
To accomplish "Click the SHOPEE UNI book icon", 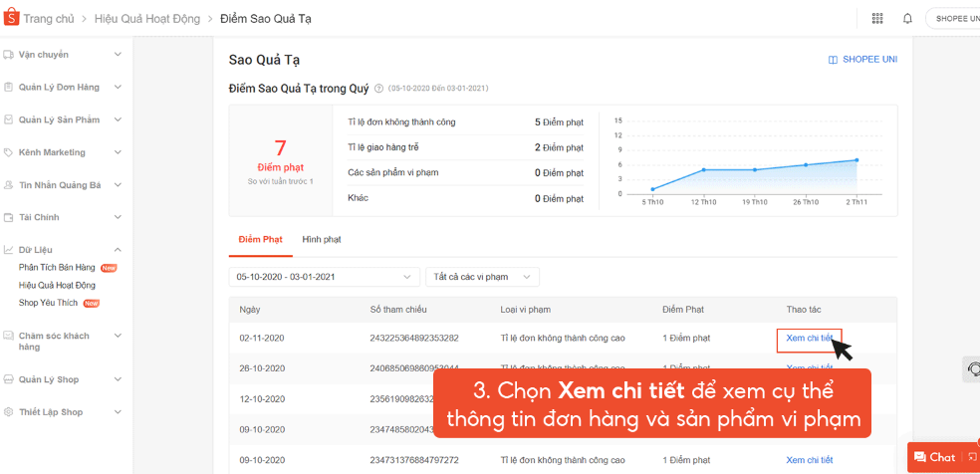I will point(833,60).
